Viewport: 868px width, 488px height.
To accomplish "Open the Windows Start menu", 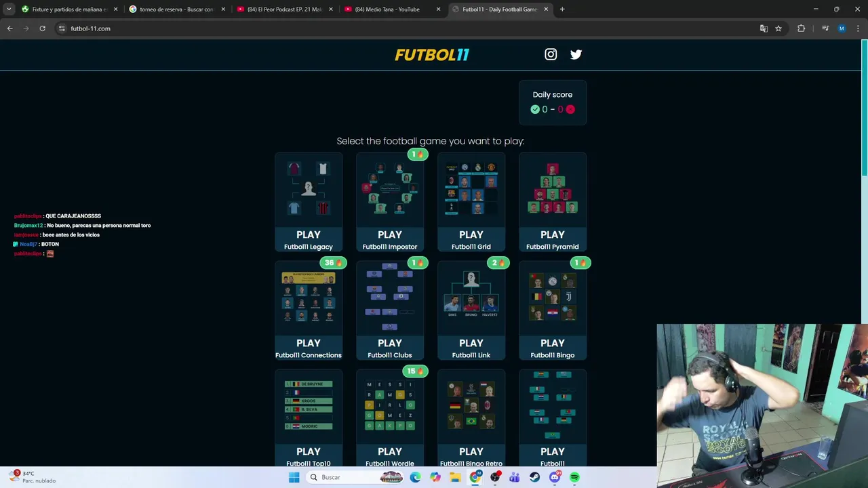I will pyautogui.click(x=294, y=477).
